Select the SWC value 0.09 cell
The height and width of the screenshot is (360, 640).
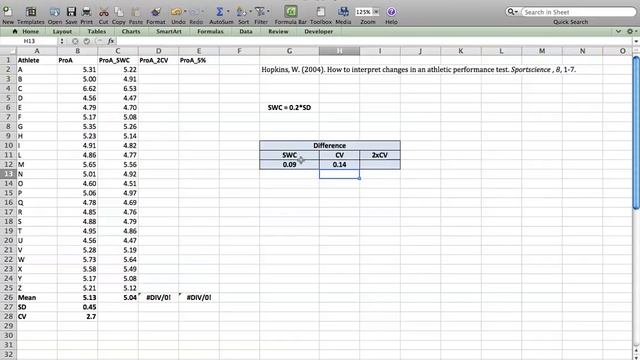(289, 164)
